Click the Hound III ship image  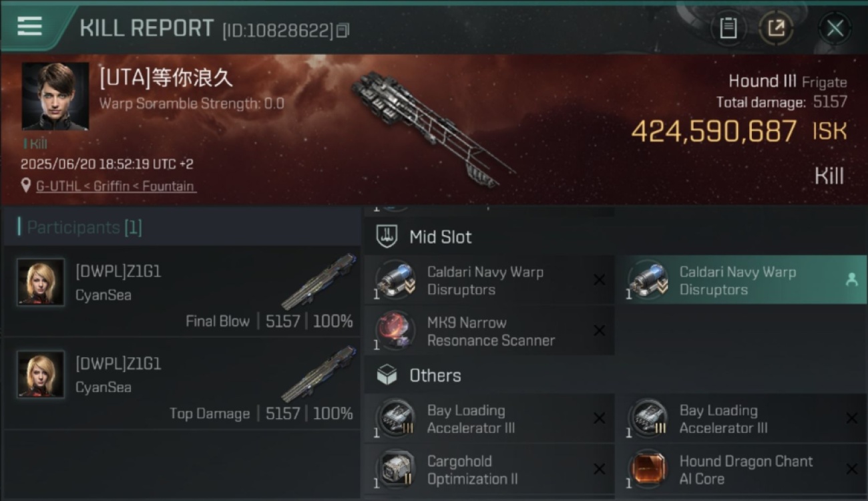[x=432, y=128]
